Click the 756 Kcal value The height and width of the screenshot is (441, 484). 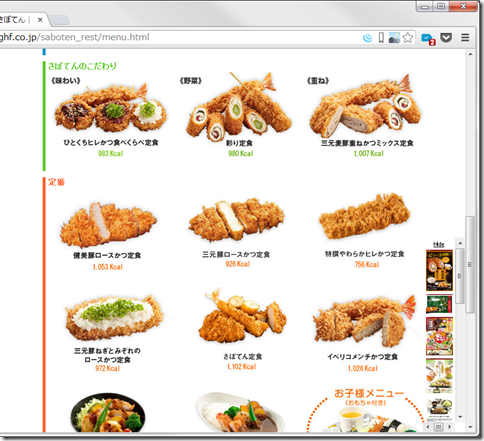(367, 264)
